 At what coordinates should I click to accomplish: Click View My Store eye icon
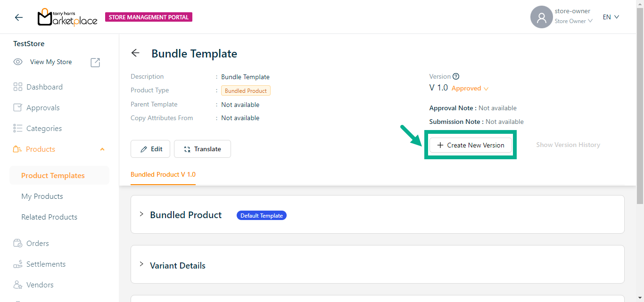pyautogui.click(x=18, y=62)
